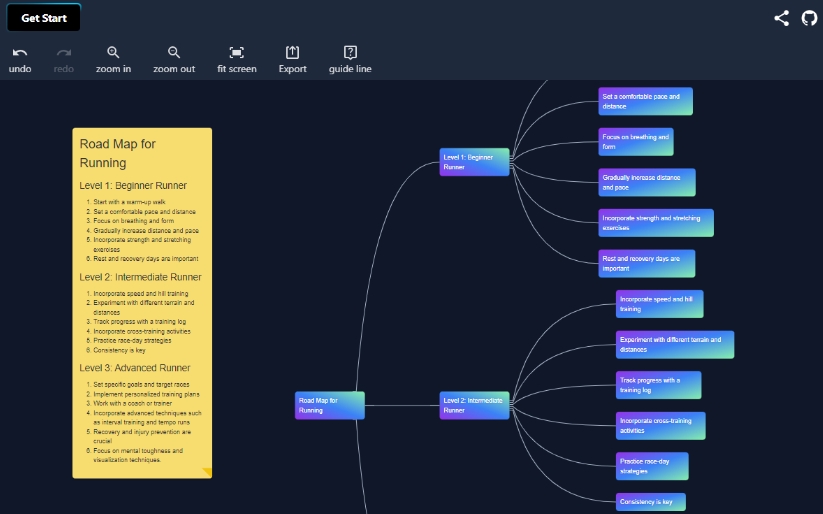Click the redo arrow icon
The width and height of the screenshot is (823, 514).
pos(64,53)
